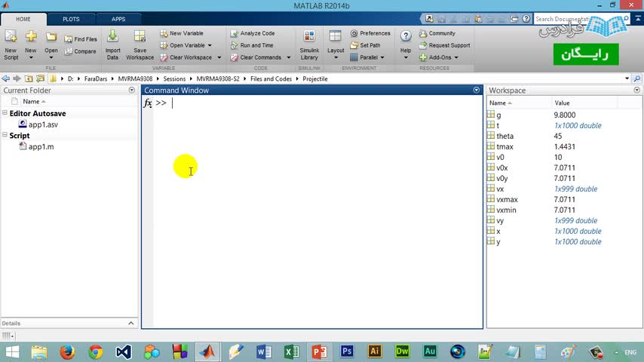The height and width of the screenshot is (362, 644).
Task: Click the Windows Start button
Action: (x=12, y=352)
